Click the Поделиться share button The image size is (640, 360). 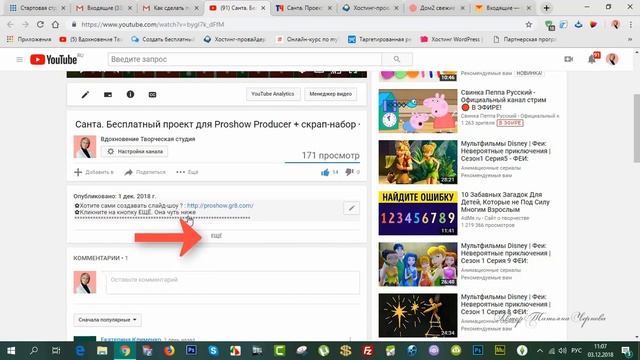point(145,172)
